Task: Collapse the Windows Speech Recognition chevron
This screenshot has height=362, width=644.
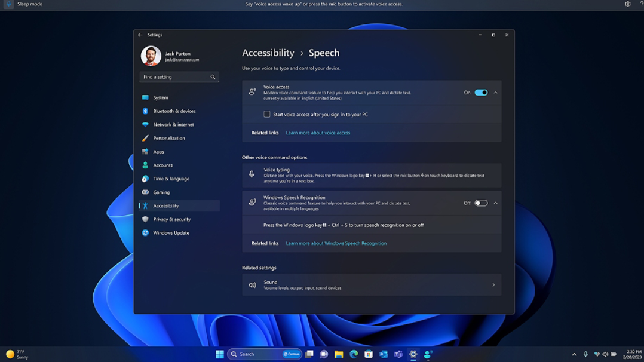Action: click(496, 203)
